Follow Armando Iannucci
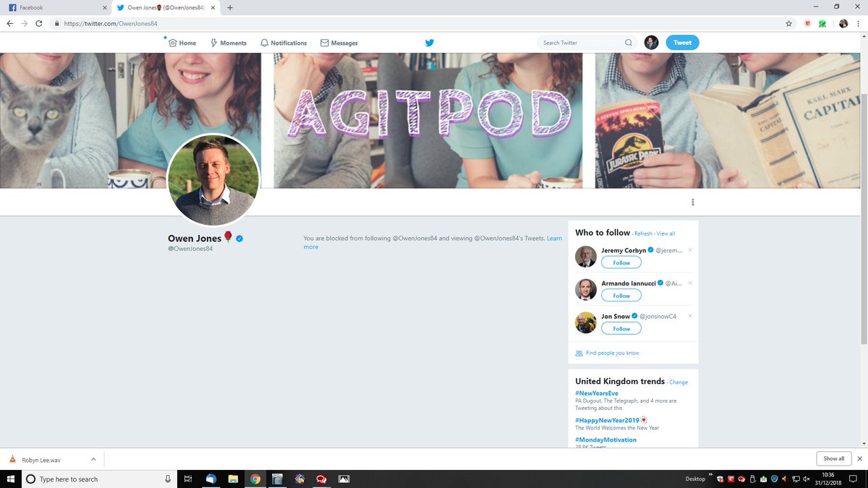The width and height of the screenshot is (868, 488). 621,296
